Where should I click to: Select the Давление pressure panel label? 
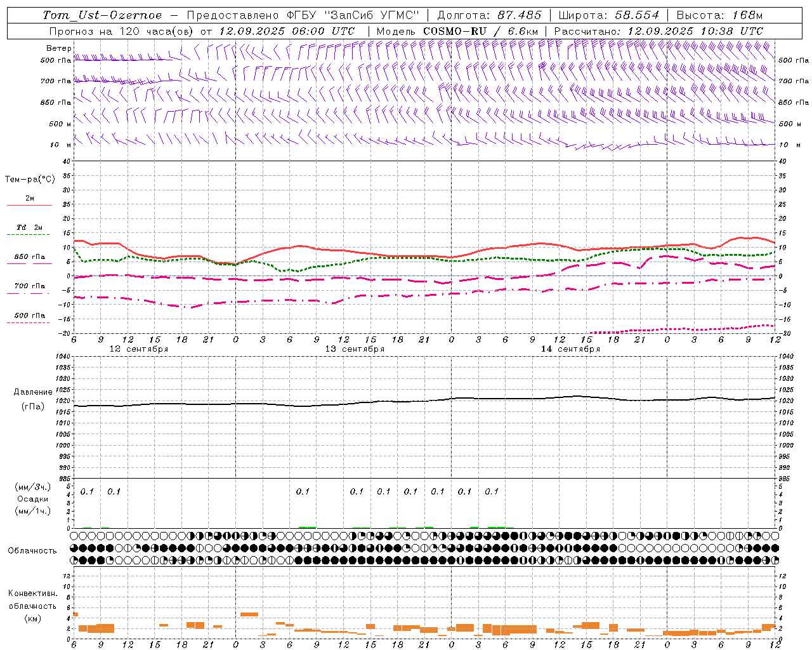coord(33,392)
